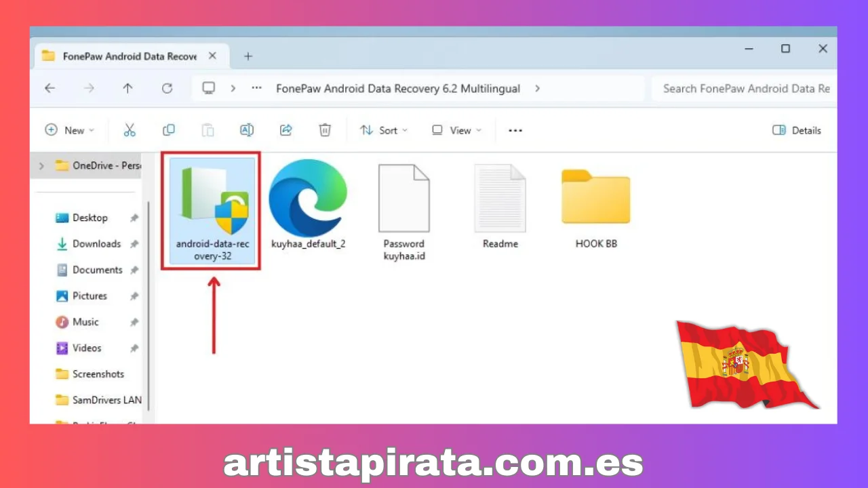Viewport: 868px width, 488px height.
Task: Expand the OneDrive tree node chevron
Action: (41, 165)
